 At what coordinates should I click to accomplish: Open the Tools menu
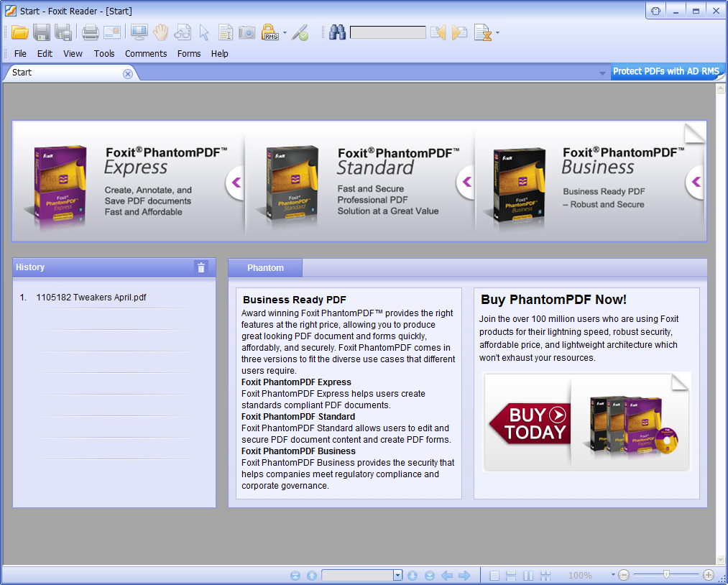coord(104,54)
